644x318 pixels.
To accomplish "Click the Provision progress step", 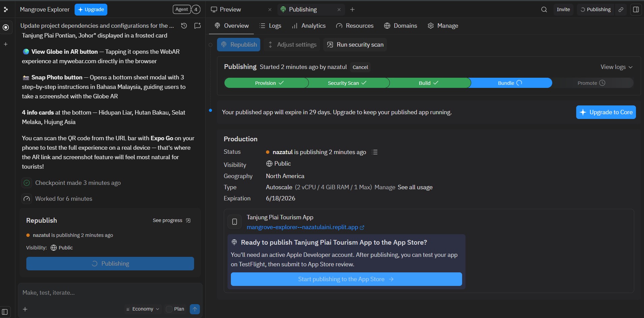I will [x=266, y=83].
